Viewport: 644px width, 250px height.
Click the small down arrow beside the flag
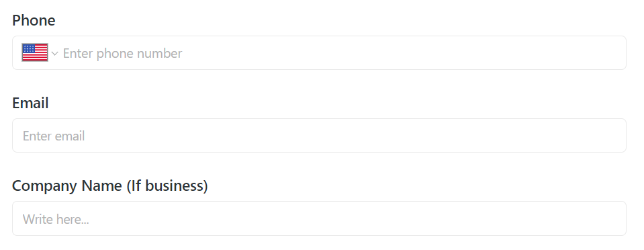pyautogui.click(x=54, y=54)
